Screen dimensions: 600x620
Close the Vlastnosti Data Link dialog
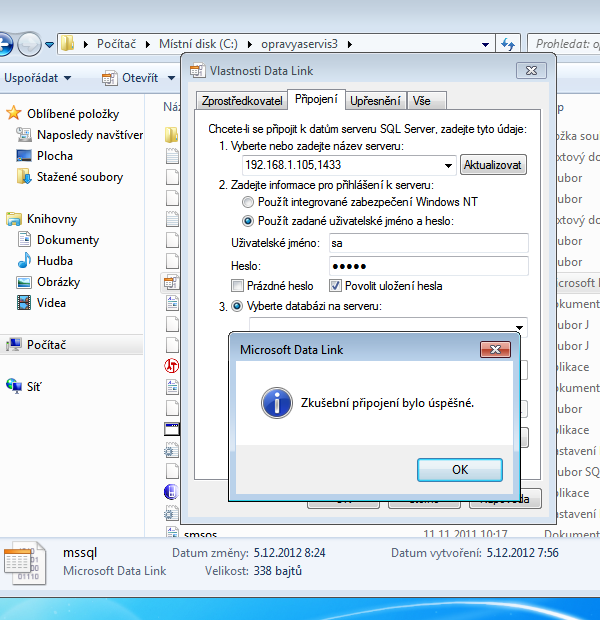[531, 71]
